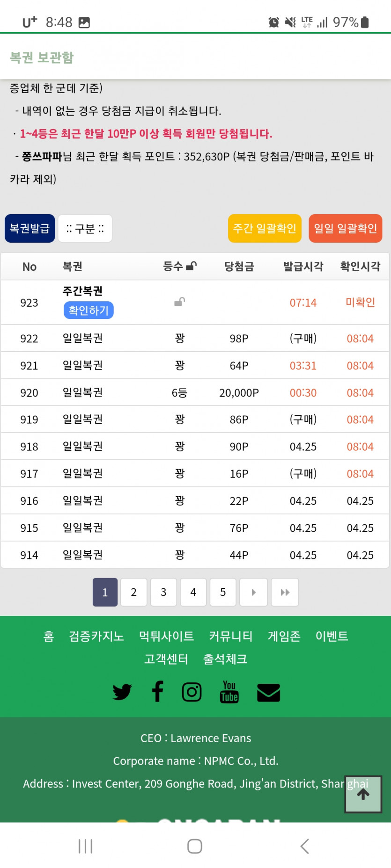This screenshot has width=391, height=868.
Task: Tap the 98P amount in row 922
Action: [239, 339]
